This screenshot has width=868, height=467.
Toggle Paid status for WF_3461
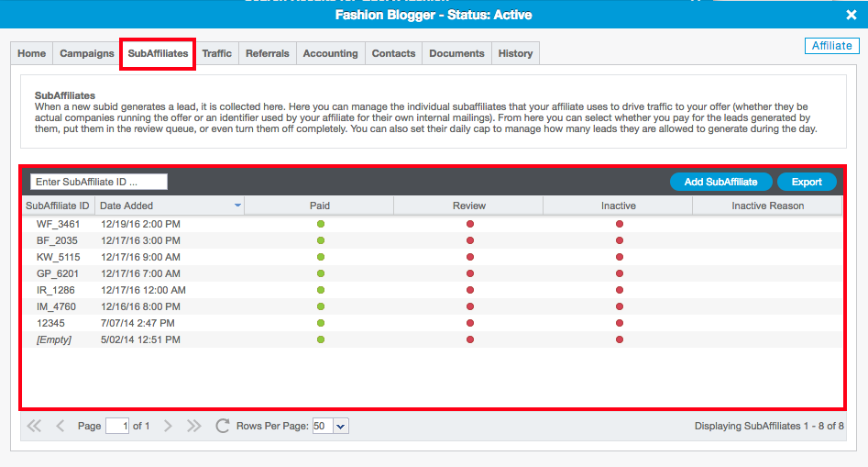tap(321, 225)
